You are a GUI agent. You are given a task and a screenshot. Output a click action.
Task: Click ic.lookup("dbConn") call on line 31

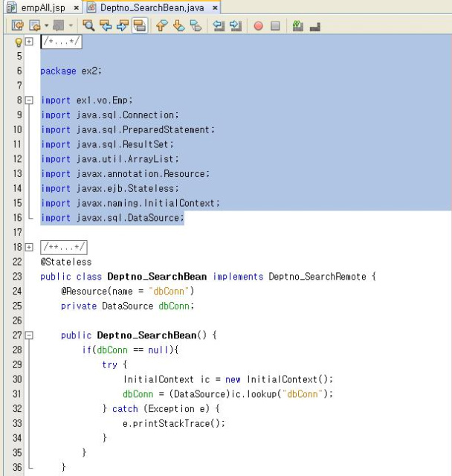[280, 393]
